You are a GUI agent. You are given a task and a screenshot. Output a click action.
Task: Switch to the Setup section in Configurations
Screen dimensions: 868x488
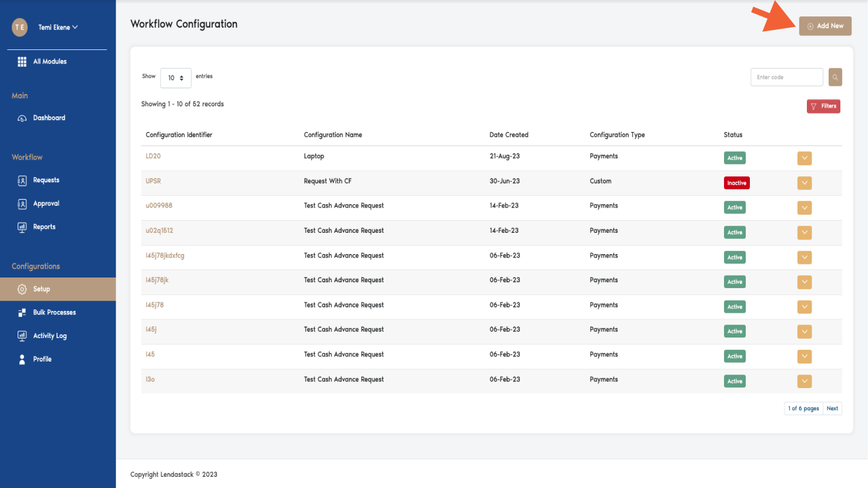pyautogui.click(x=41, y=289)
